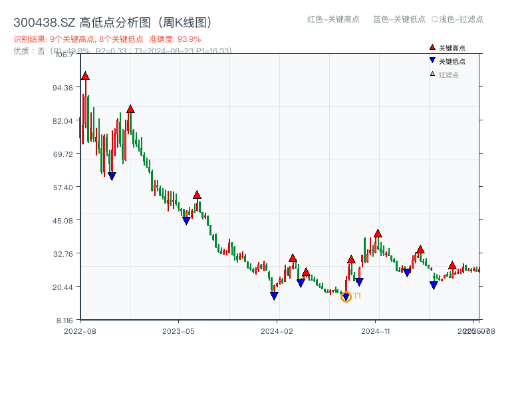
Task: Click the highest red triangle around 2024-11
Action: point(378,233)
